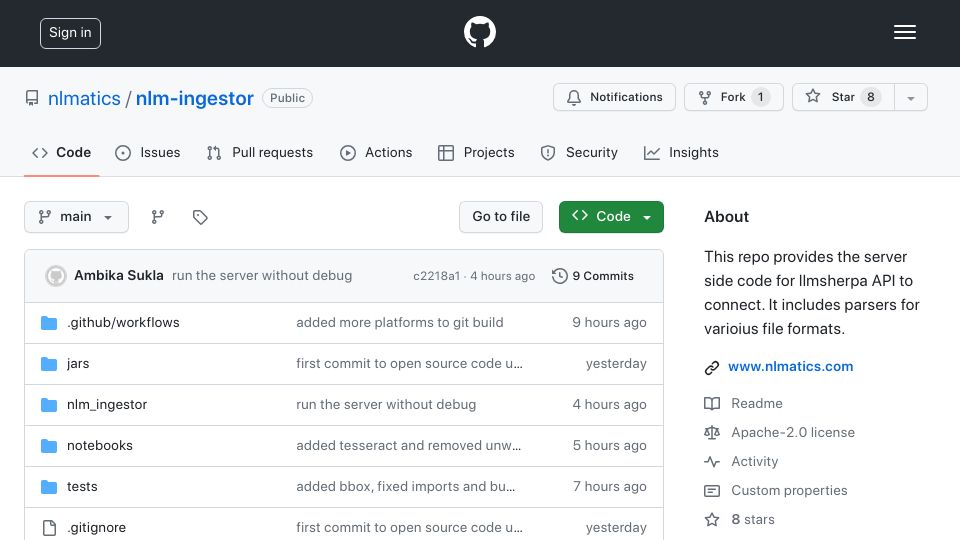Image resolution: width=960 pixels, height=540 pixels.
Task: Open the main branch selector dropdown
Action: (77, 217)
